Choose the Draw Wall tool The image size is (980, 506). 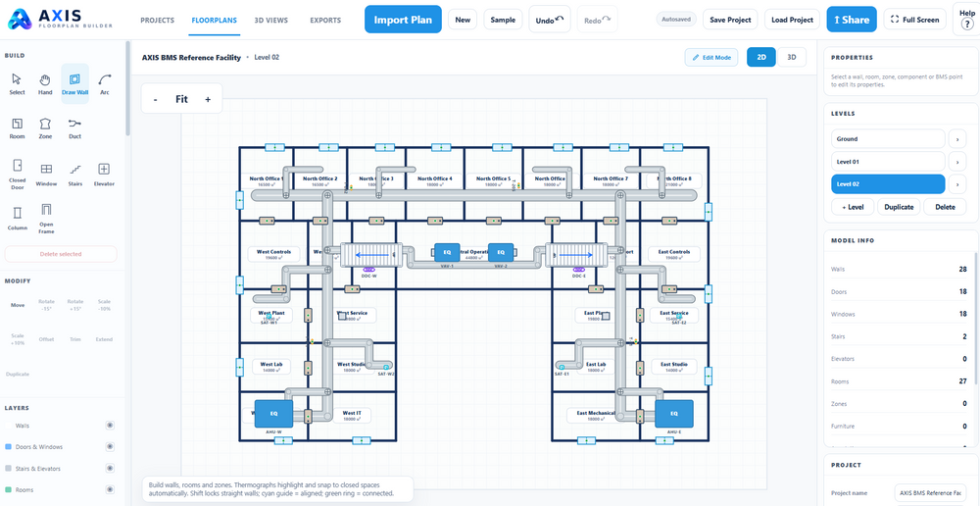[75, 83]
